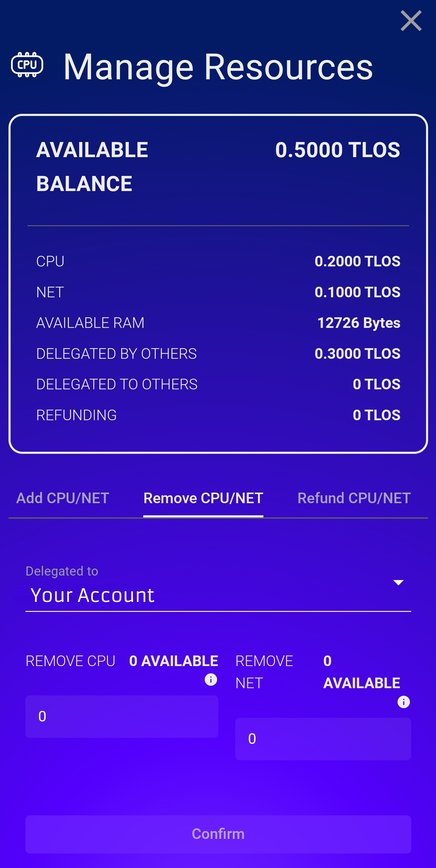Switch to the Add CPU/NET tab
The height and width of the screenshot is (868, 436).
63,498
